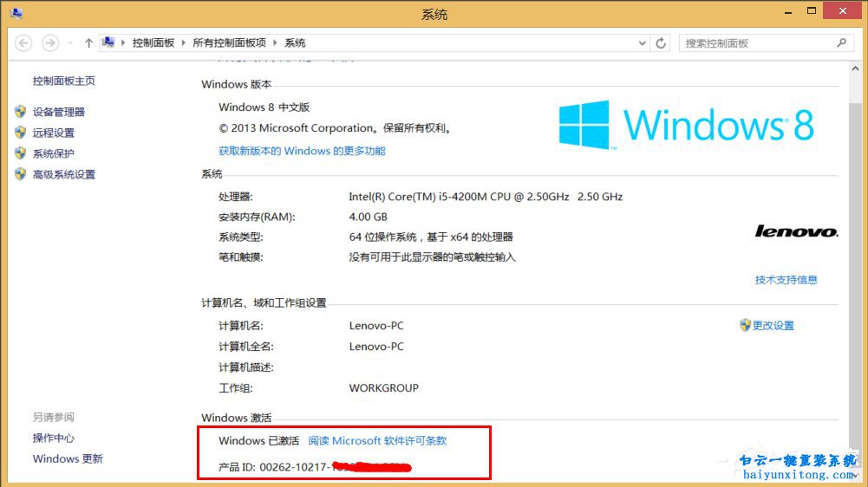Screen dimensions: 868x487
Task: Minimize the 系统 window
Action: (788, 11)
